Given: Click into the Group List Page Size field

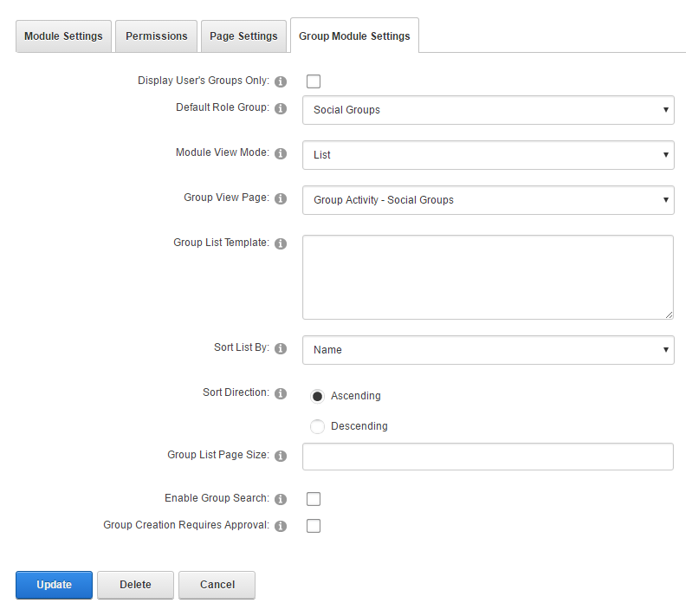Looking at the screenshot, I should 488,457.
